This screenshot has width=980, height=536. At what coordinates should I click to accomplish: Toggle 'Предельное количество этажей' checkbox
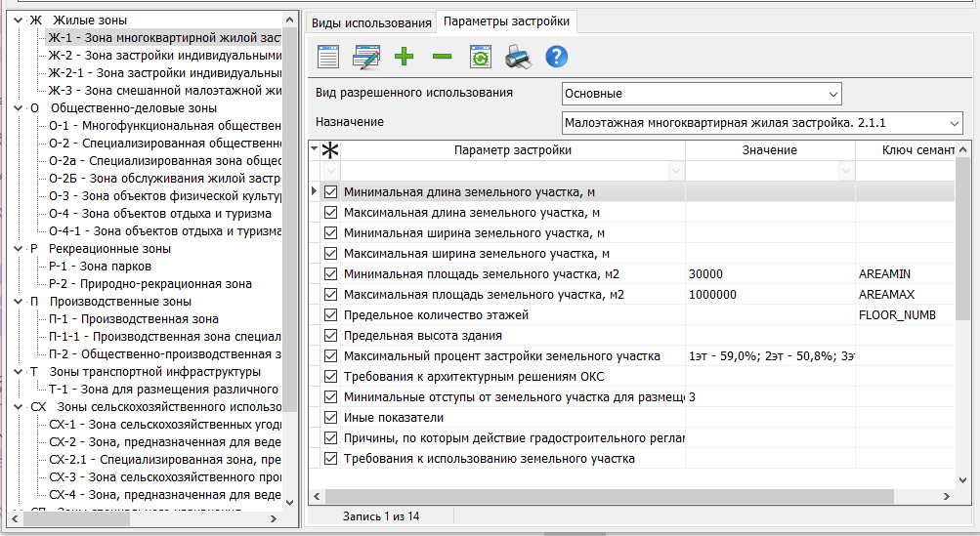point(330,315)
